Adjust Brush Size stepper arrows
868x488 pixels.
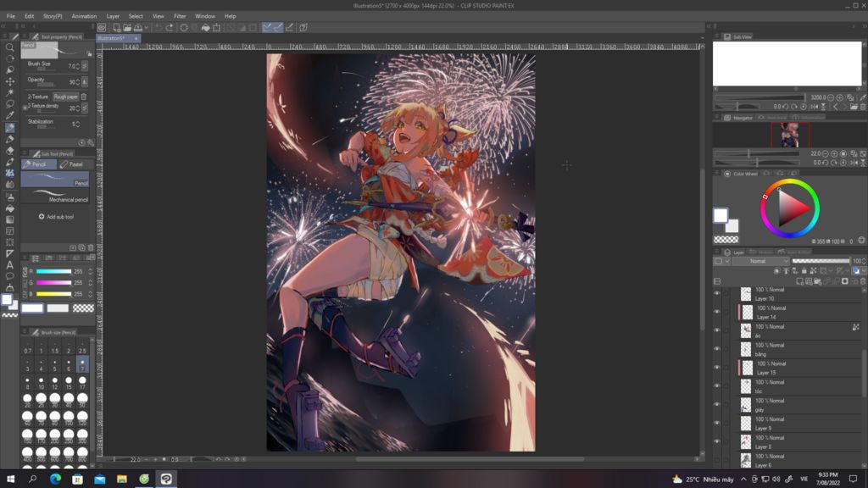[77, 66]
